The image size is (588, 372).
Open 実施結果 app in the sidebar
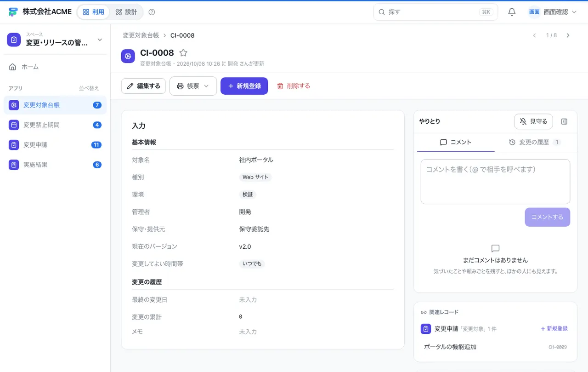pyautogui.click(x=55, y=165)
